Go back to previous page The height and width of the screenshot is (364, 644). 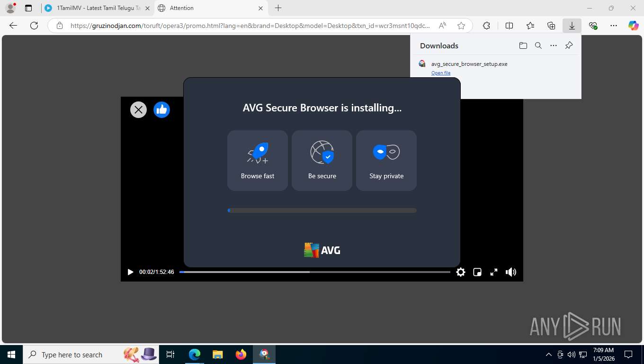[13, 26]
